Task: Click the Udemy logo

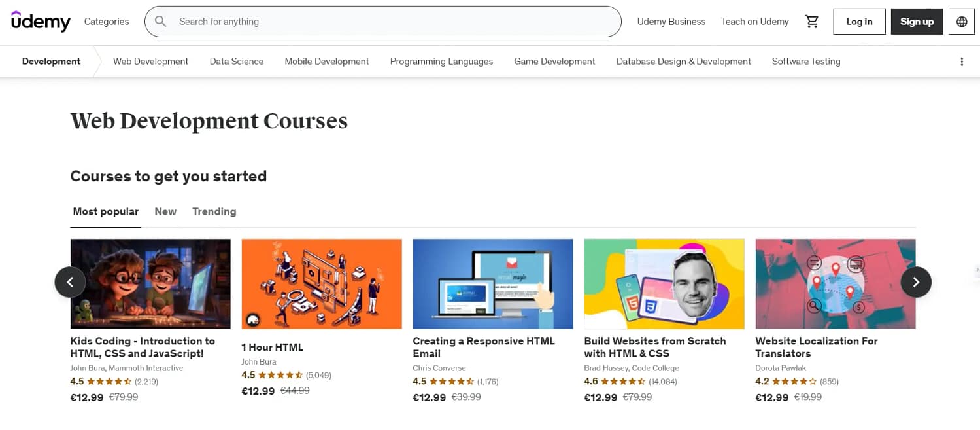Action: [x=41, y=21]
